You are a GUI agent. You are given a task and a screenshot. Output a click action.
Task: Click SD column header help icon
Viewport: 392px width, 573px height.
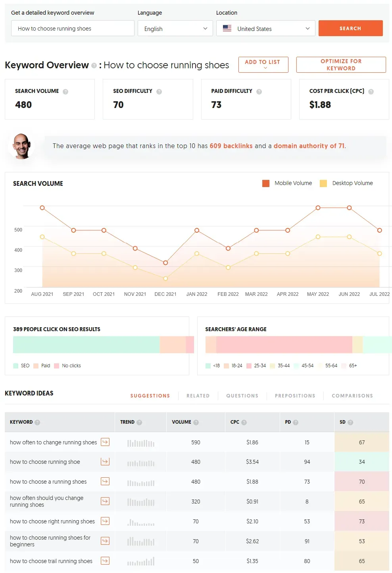click(x=350, y=423)
